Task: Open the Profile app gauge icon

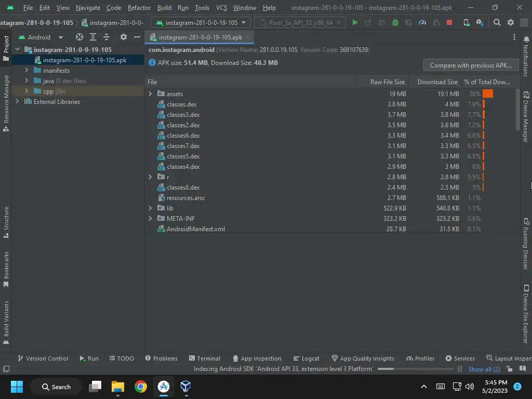Action: [x=422, y=23]
